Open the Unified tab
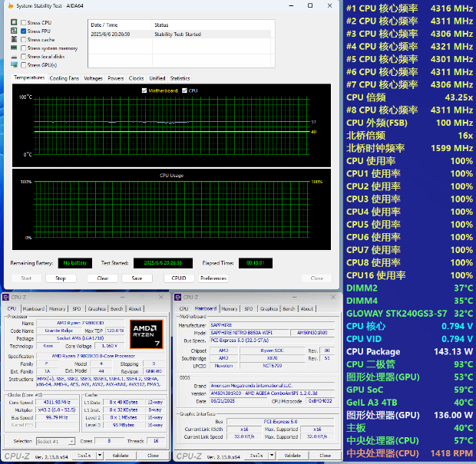 (157, 78)
